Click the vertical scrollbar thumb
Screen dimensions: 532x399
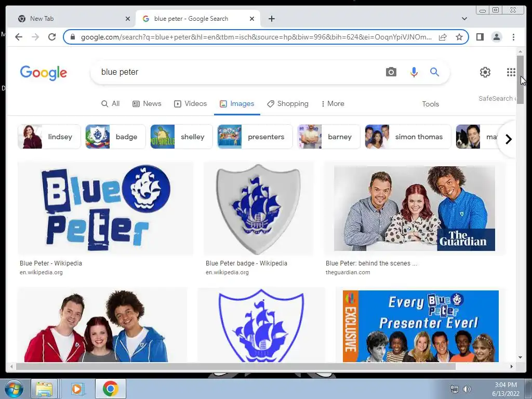(520, 79)
